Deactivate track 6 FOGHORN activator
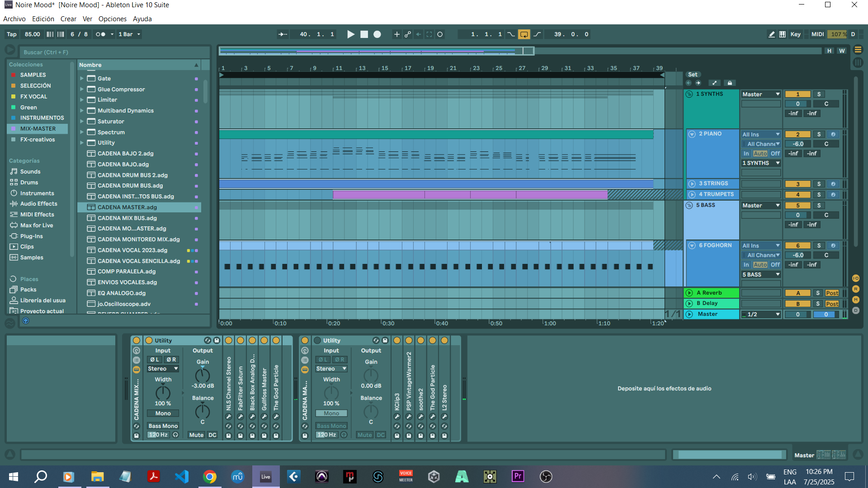Viewport: 868px width, 488px height. [797, 246]
